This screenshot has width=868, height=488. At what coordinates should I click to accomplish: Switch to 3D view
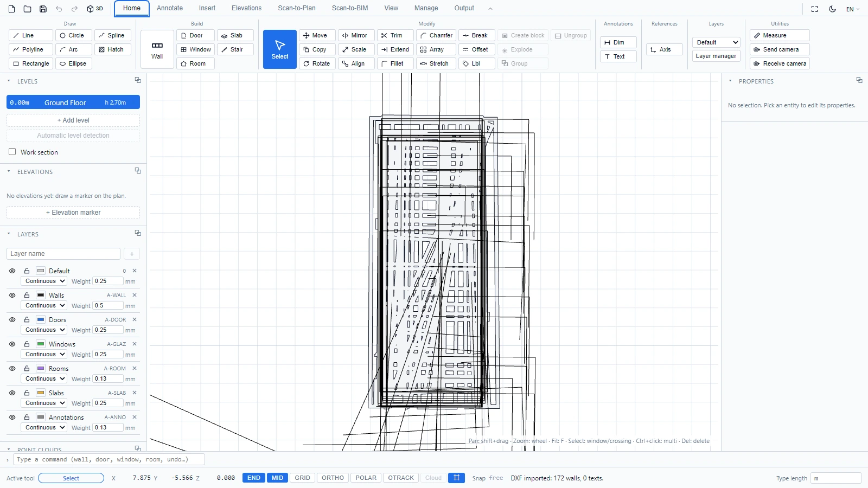(95, 9)
